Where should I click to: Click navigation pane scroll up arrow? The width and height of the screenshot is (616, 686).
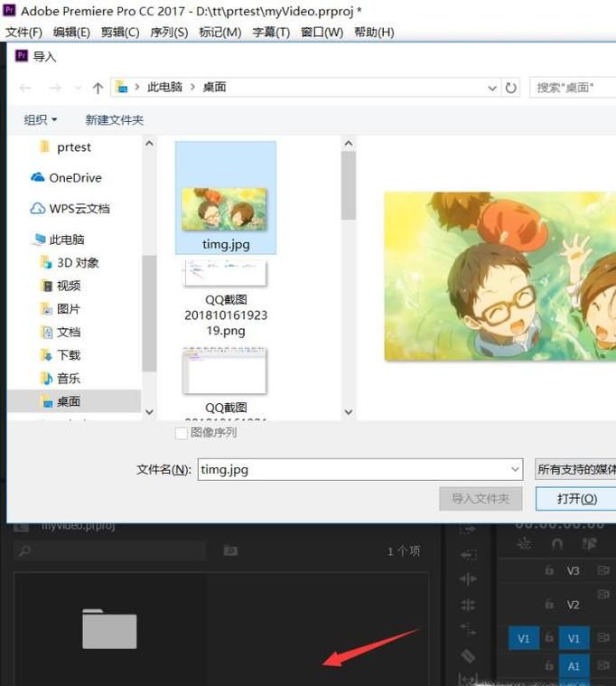pos(149,144)
